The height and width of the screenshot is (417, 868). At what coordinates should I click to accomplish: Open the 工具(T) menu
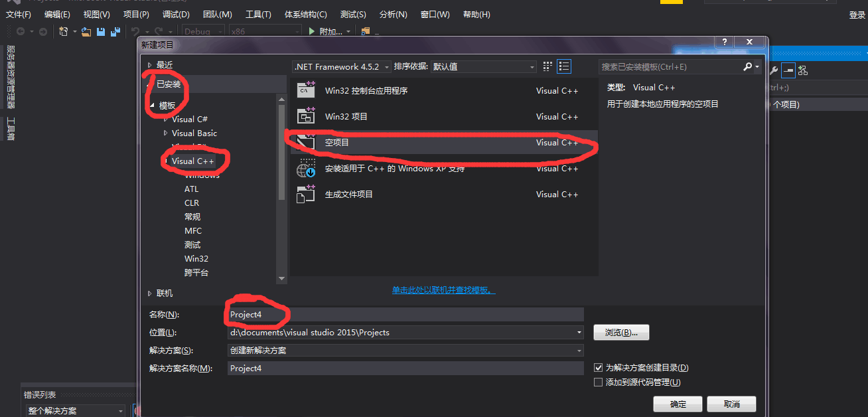point(258,14)
